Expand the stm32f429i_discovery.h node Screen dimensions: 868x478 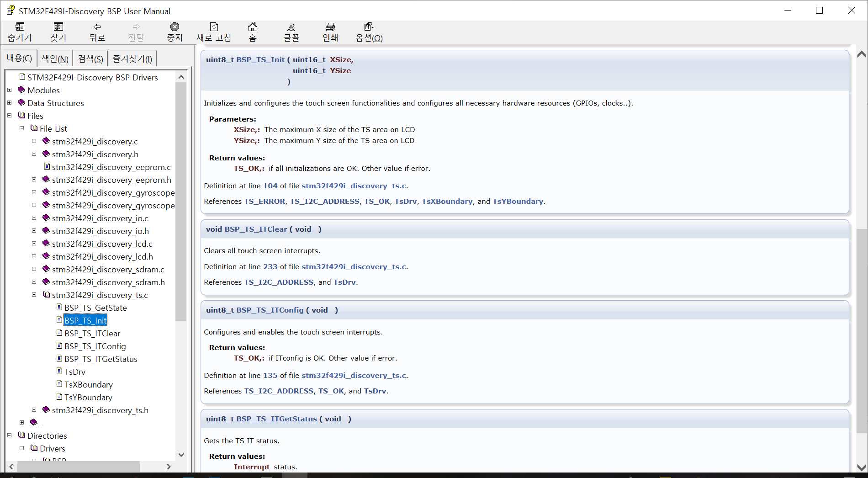(34, 154)
